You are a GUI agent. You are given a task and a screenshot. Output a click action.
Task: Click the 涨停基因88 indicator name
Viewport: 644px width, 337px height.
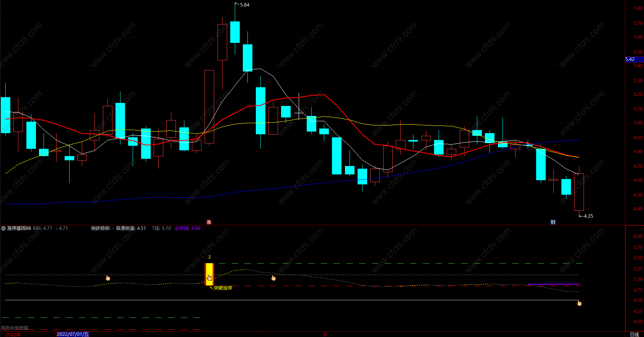[x=19, y=228]
